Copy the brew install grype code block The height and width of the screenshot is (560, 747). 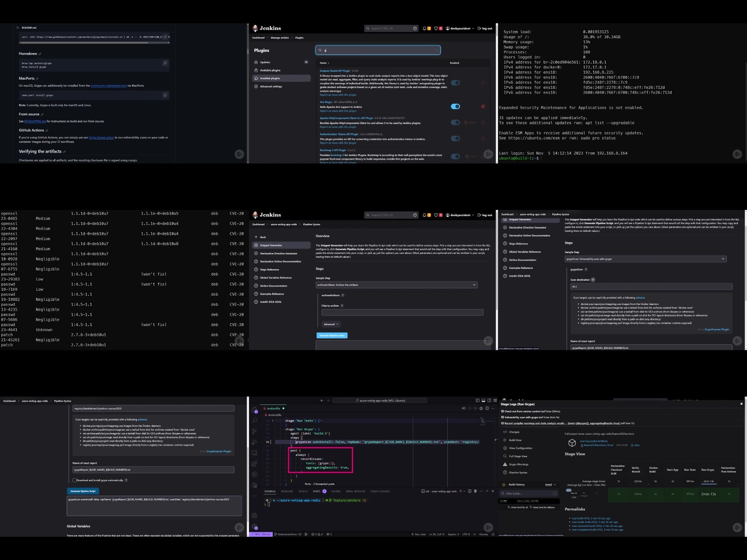[165, 63]
